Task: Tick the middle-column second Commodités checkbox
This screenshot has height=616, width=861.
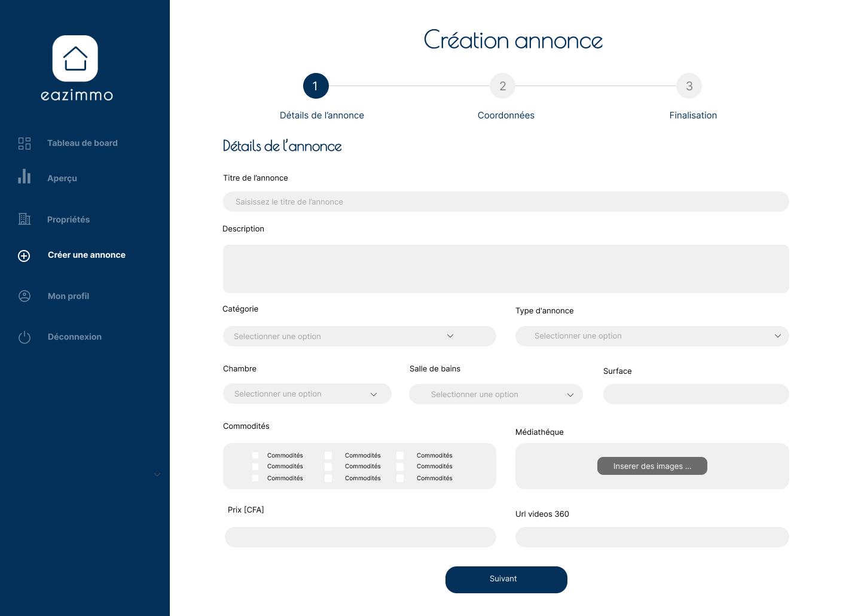Action: (x=328, y=466)
